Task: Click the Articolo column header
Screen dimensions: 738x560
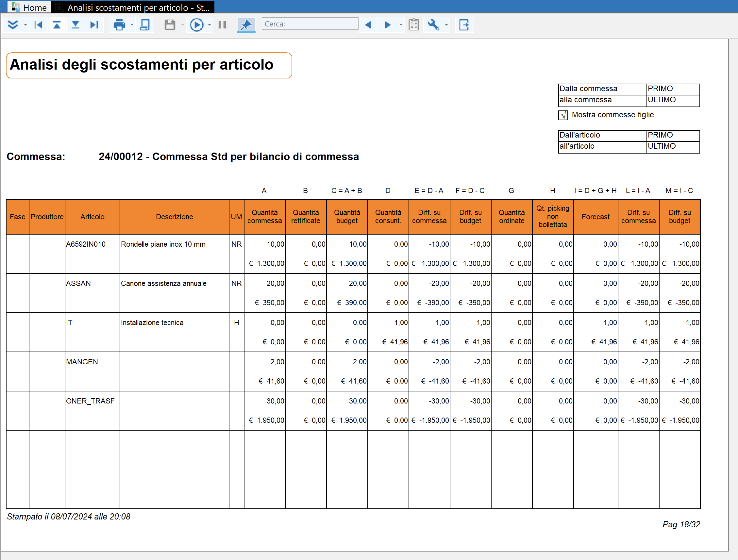Action: coord(92,217)
